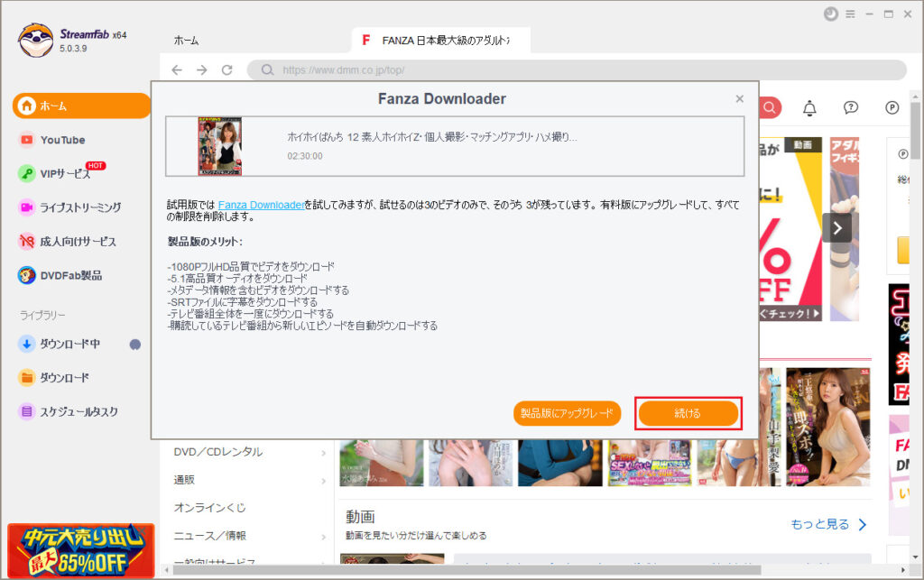Viewport: 924px width, 580px height.
Task: Expand 通販 menu entry
Action: [x=250, y=480]
